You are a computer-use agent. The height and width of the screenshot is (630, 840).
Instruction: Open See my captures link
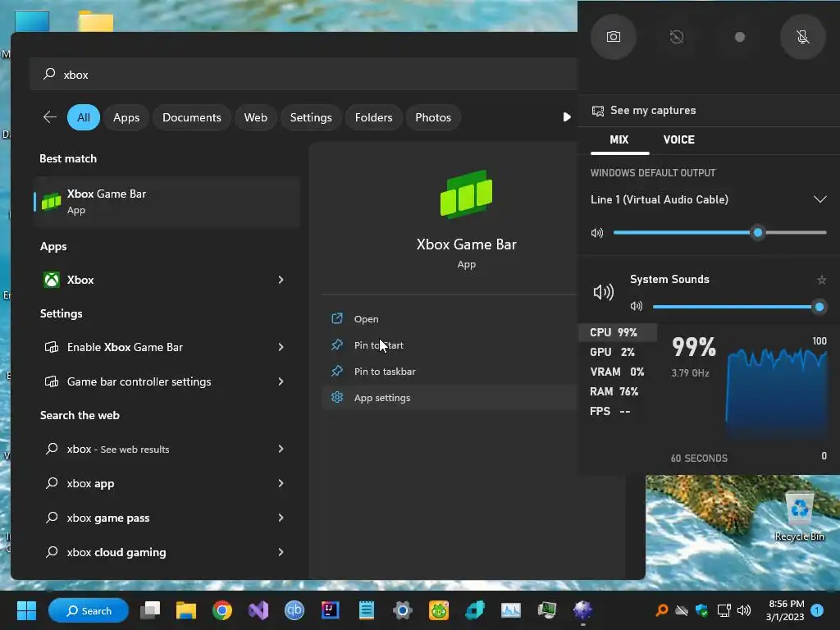[x=644, y=111]
